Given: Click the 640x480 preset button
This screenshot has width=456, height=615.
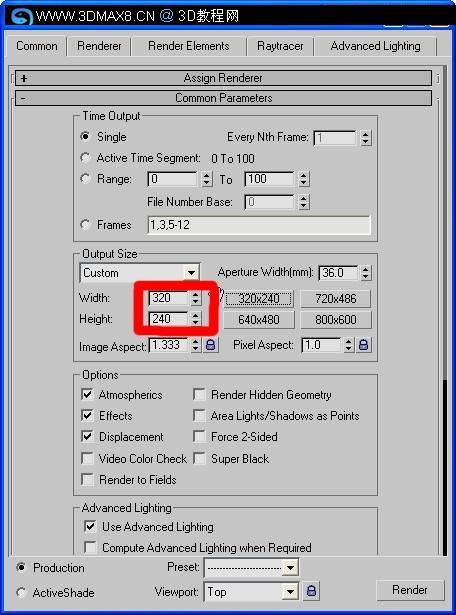Looking at the screenshot, I should (x=258, y=320).
